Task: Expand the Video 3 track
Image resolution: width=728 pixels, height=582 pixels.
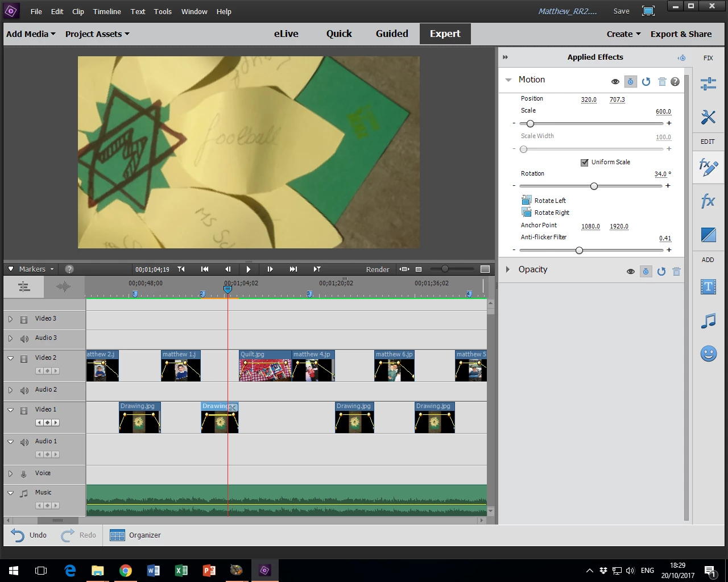Action: (x=10, y=319)
